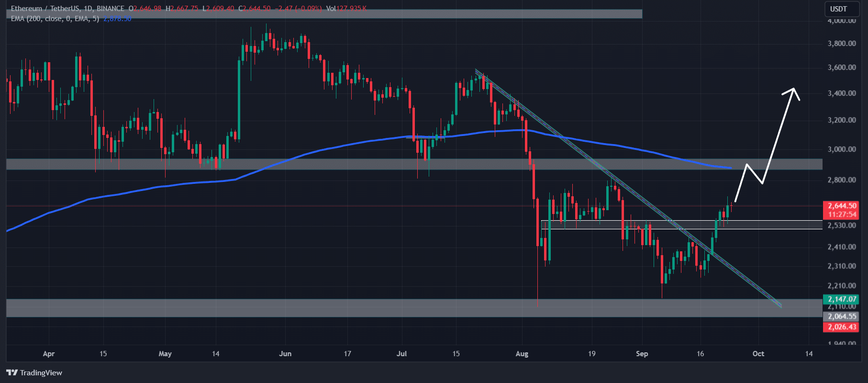Click 3,800.00 on the price axis
Viewport: 868px width, 383px height.
(842, 44)
